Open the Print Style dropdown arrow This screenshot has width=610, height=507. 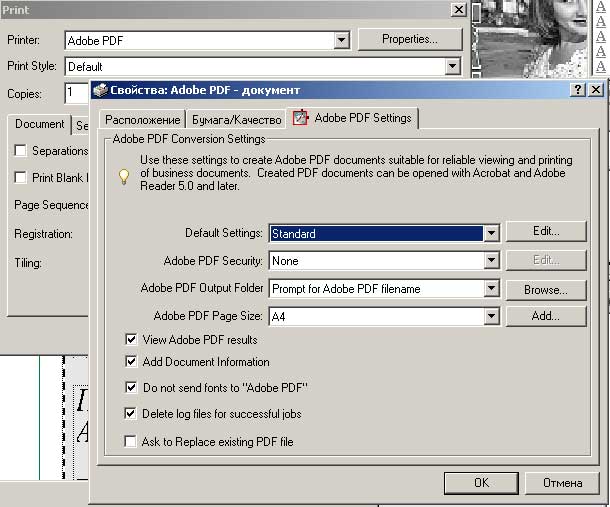point(452,66)
